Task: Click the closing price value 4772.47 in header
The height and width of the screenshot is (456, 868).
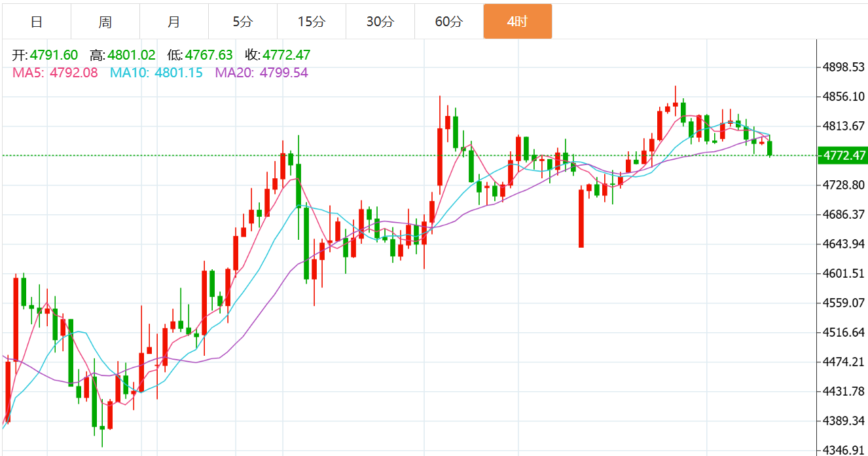Action: click(286, 56)
